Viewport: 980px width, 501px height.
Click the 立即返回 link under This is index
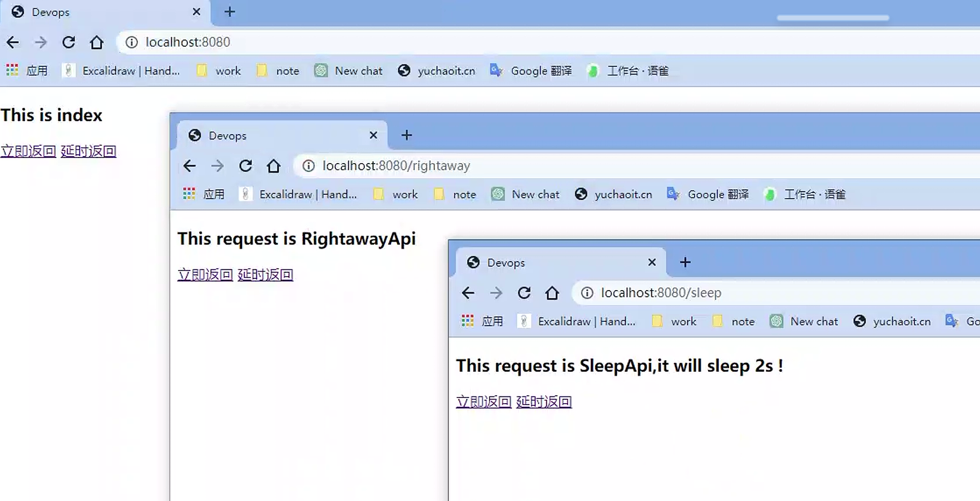[x=28, y=151]
